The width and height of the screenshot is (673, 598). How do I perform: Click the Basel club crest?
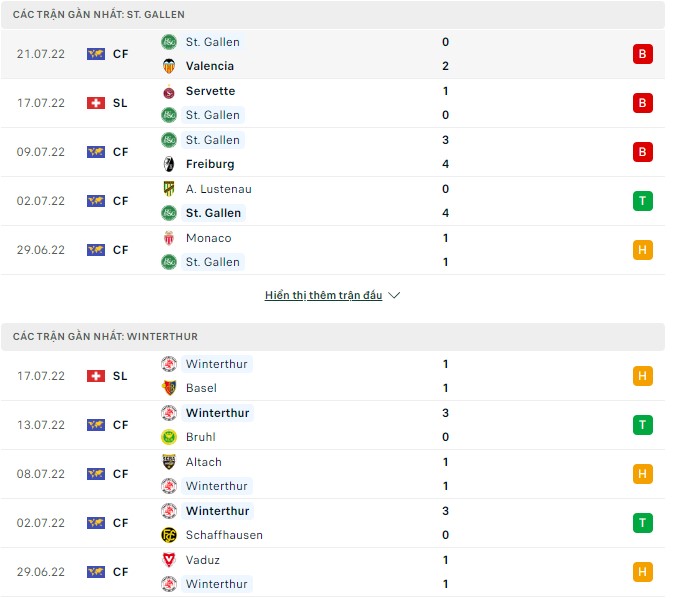169,388
